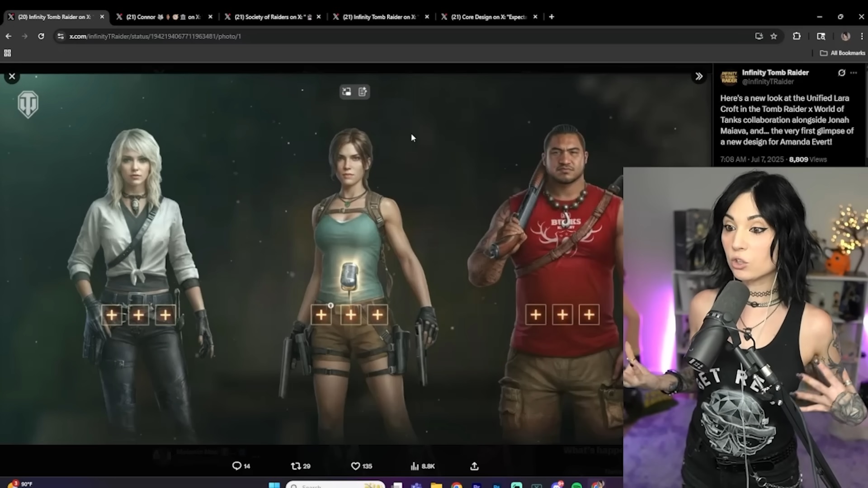Screen dimensions: 868x488
Task: Open the tab search icon beside the avatar
Action: [x=821, y=36]
